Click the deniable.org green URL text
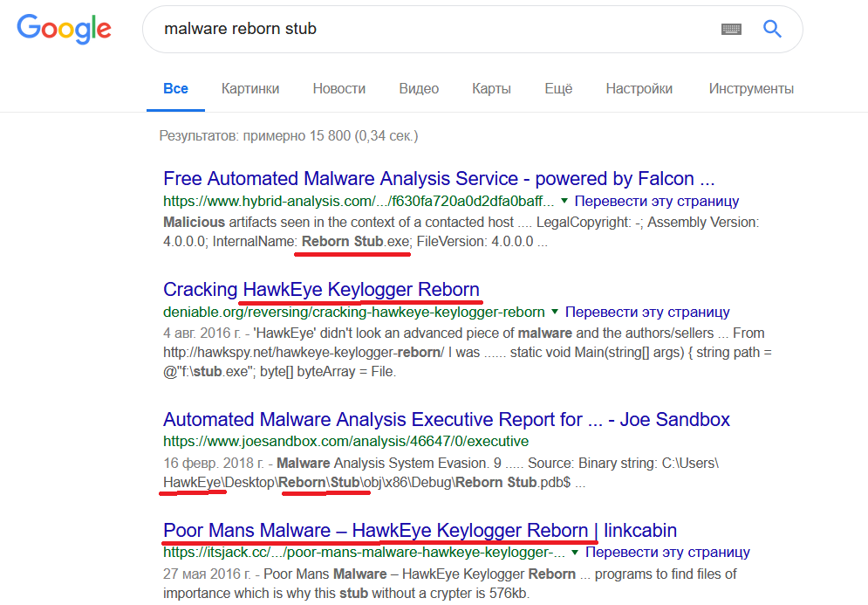Screen dimensions: 868x605 click(353, 312)
